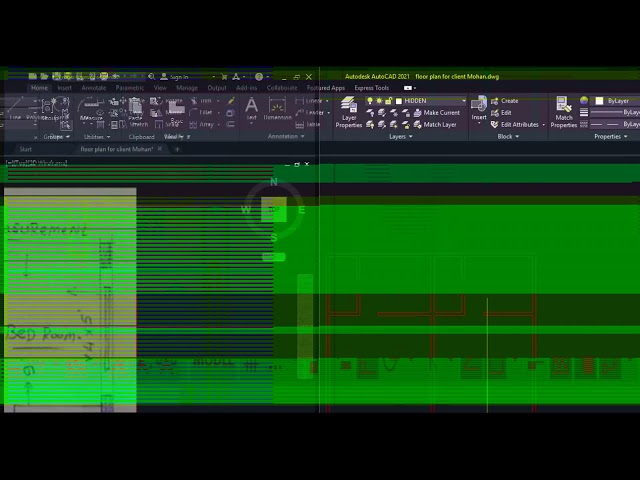
Task: Click the Open folder icon in quick access toolbar
Action: click(44, 76)
